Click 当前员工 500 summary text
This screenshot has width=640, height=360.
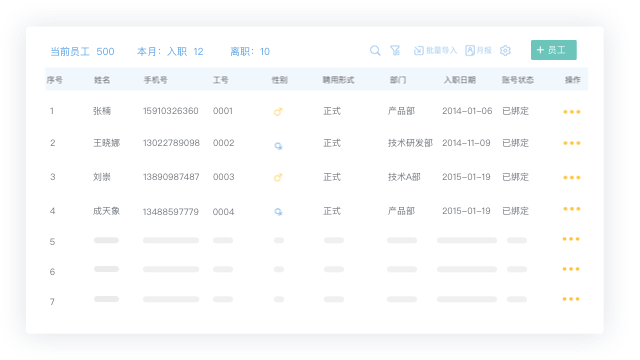pos(82,51)
